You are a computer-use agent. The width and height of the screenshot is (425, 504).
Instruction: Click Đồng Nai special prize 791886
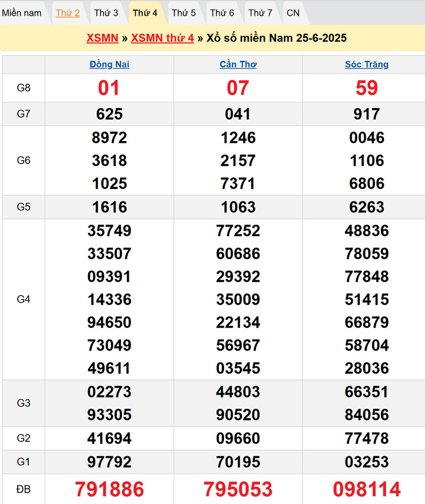pos(109,489)
